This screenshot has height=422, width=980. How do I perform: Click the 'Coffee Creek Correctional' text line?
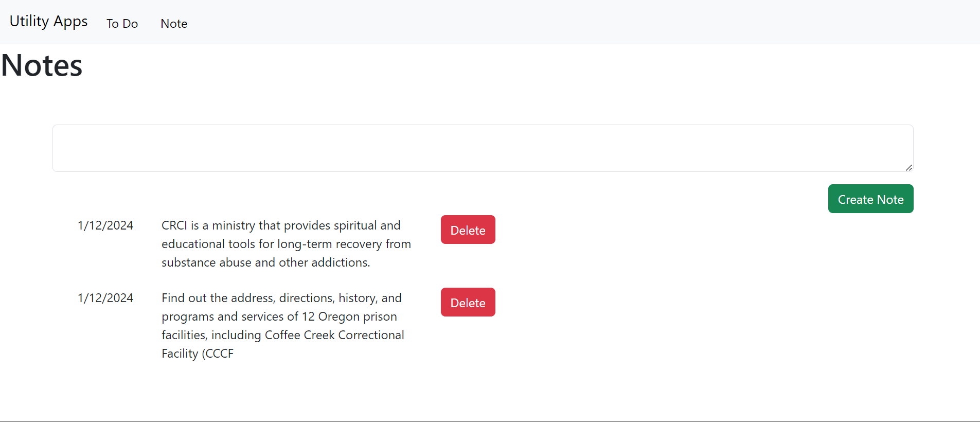pos(283,335)
